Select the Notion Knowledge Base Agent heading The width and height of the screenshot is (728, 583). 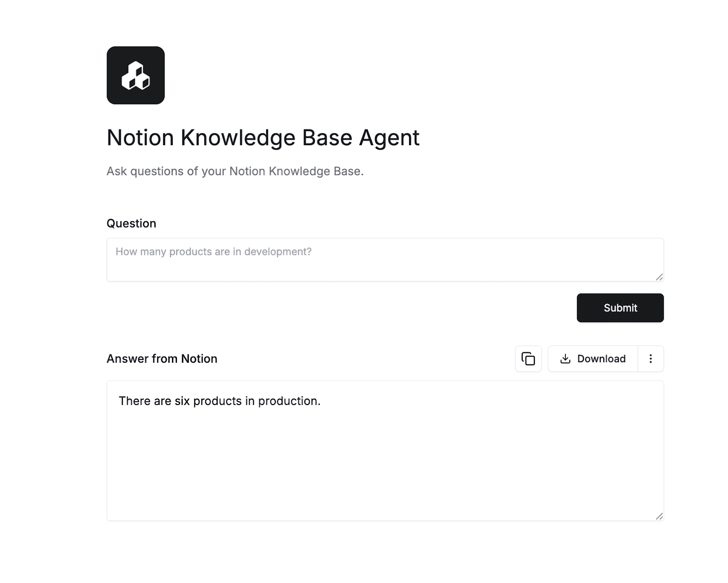pos(263,137)
